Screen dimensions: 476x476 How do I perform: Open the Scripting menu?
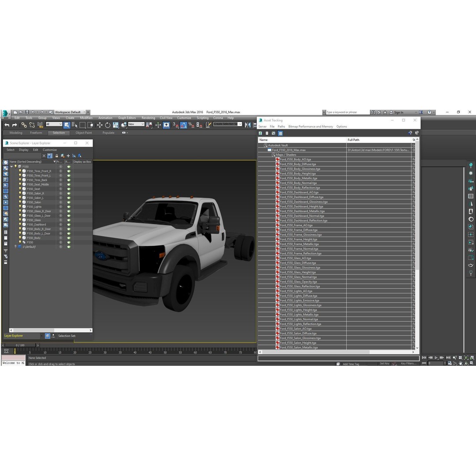coord(202,118)
